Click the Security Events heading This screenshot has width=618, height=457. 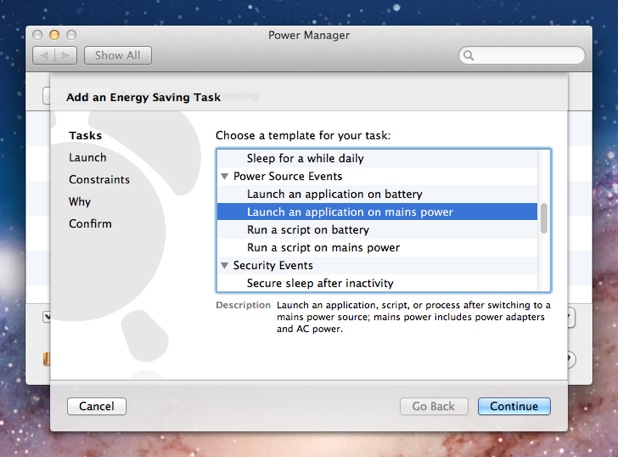tap(273, 266)
